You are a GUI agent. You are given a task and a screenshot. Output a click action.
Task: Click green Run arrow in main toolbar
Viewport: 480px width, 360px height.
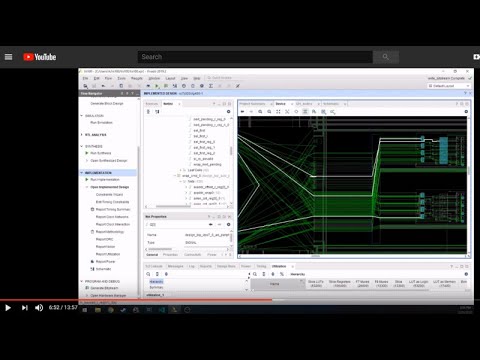(157, 86)
